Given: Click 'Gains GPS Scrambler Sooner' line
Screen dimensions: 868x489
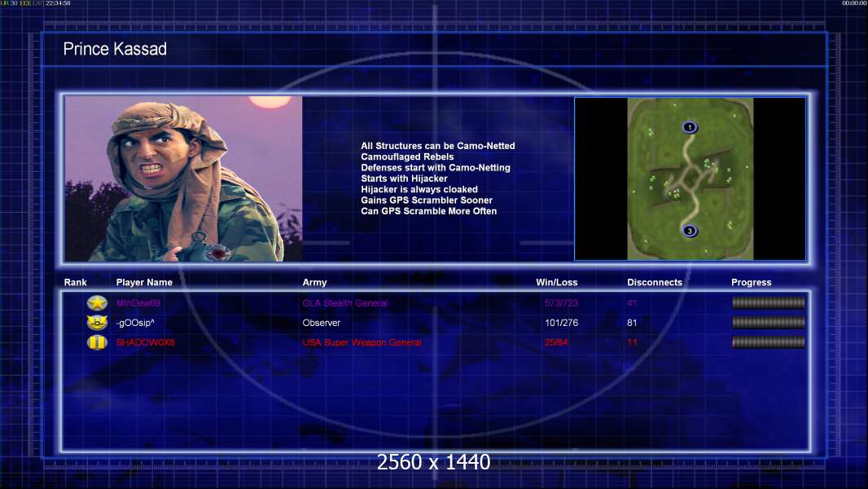Looking at the screenshot, I should [x=426, y=200].
